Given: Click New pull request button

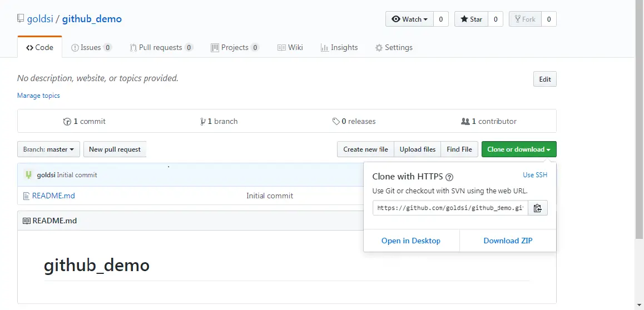Looking at the screenshot, I should 115,149.
